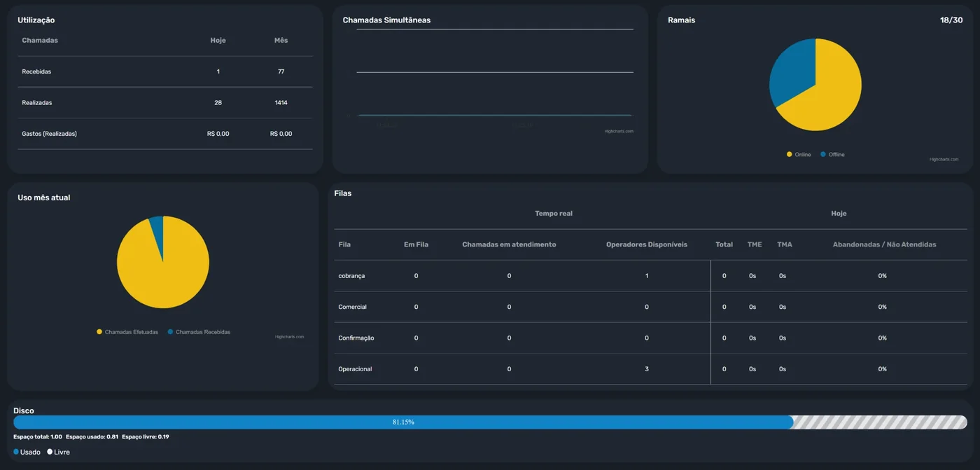Click the 18/30 Ramais counter
Viewport: 980px width, 470px height.
pyautogui.click(x=951, y=20)
